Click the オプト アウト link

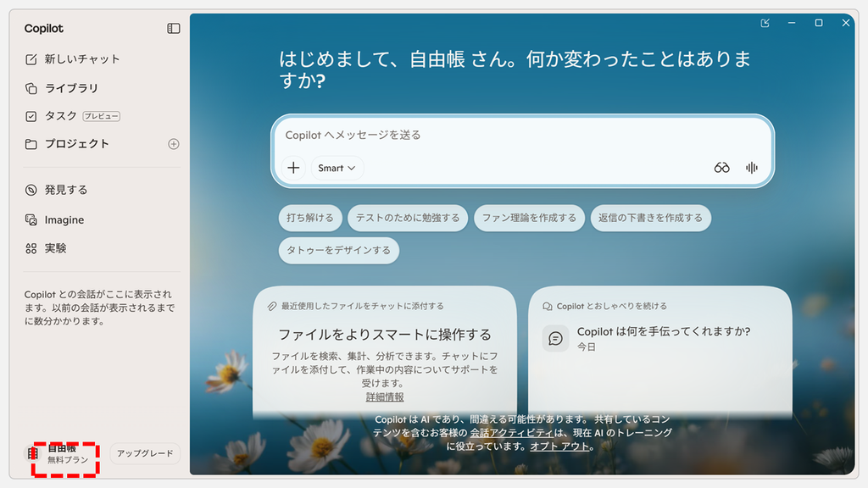click(x=559, y=446)
